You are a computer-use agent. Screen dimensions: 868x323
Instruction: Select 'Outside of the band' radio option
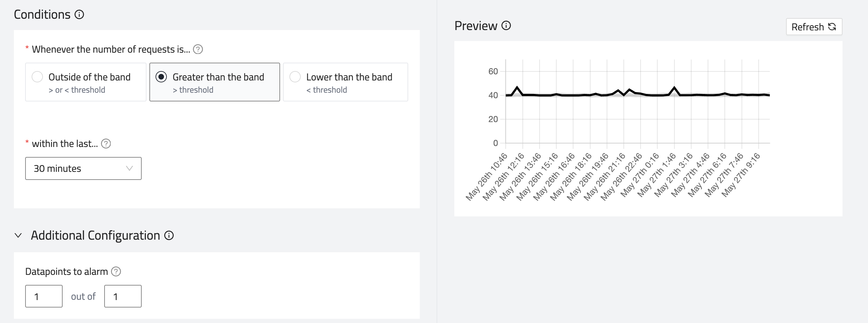click(37, 77)
